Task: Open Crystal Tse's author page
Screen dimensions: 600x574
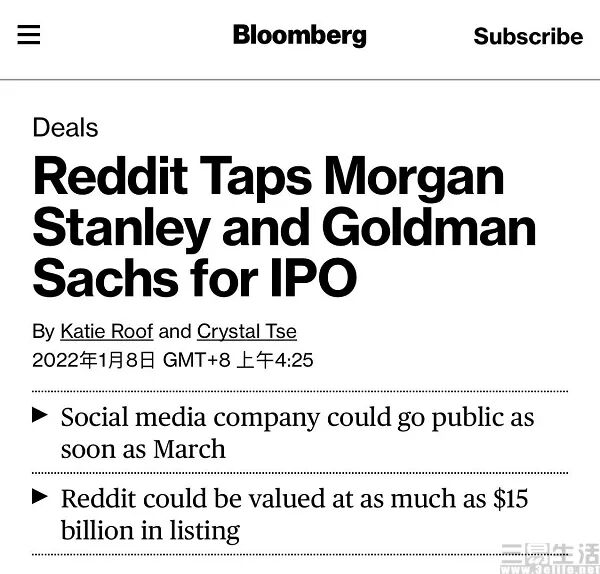Action: tap(247, 331)
